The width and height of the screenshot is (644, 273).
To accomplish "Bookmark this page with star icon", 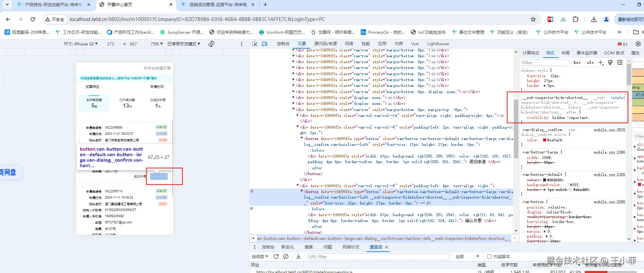I will 533,19.
